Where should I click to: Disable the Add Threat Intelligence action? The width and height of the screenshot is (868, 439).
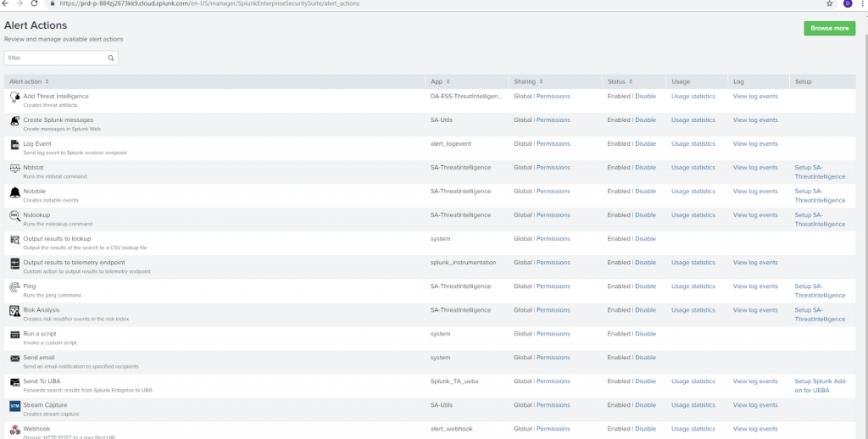point(645,97)
